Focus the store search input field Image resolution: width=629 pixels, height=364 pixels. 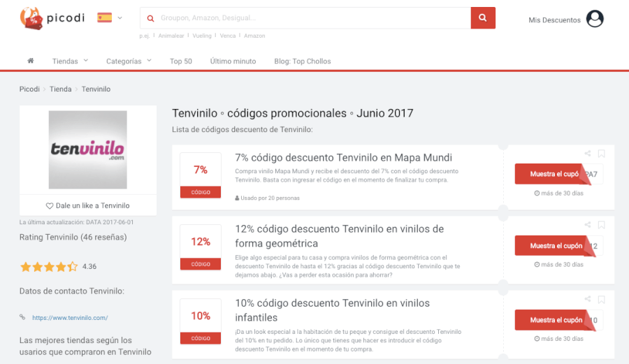click(305, 17)
